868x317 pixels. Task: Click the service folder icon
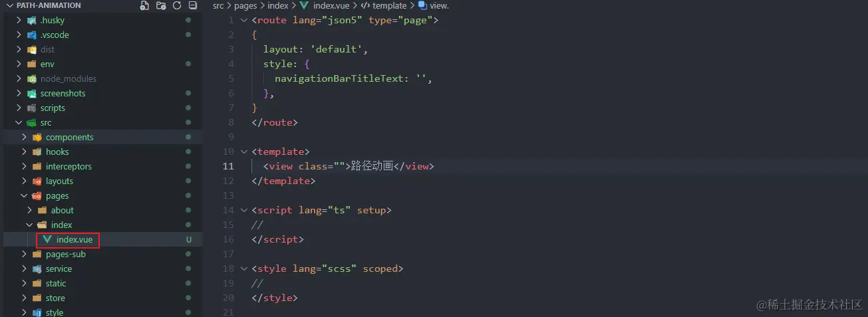[37, 268]
